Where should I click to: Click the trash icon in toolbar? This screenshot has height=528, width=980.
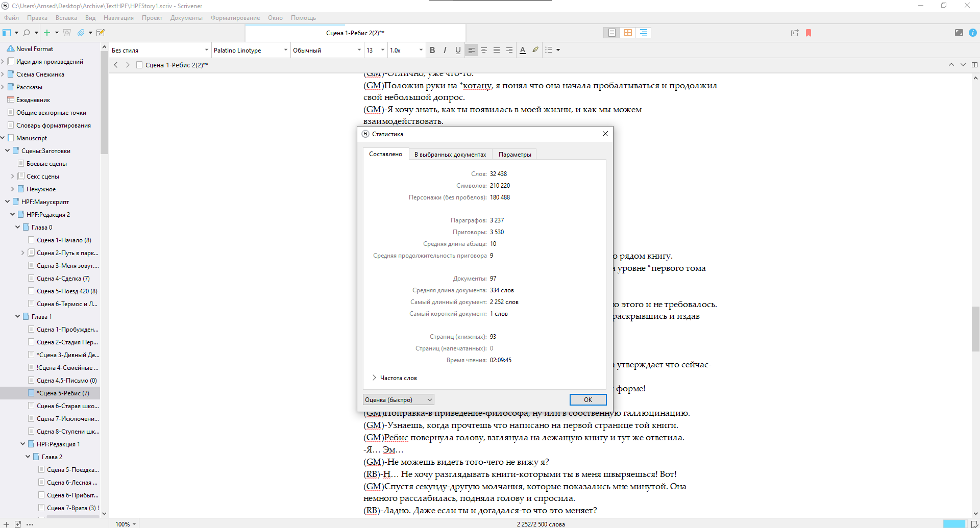click(x=67, y=33)
